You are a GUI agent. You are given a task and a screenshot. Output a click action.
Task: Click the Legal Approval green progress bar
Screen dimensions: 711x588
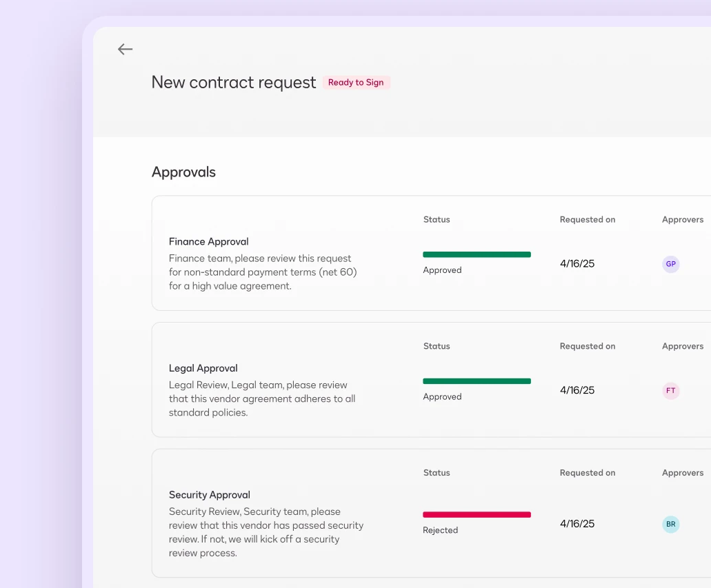(477, 381)
